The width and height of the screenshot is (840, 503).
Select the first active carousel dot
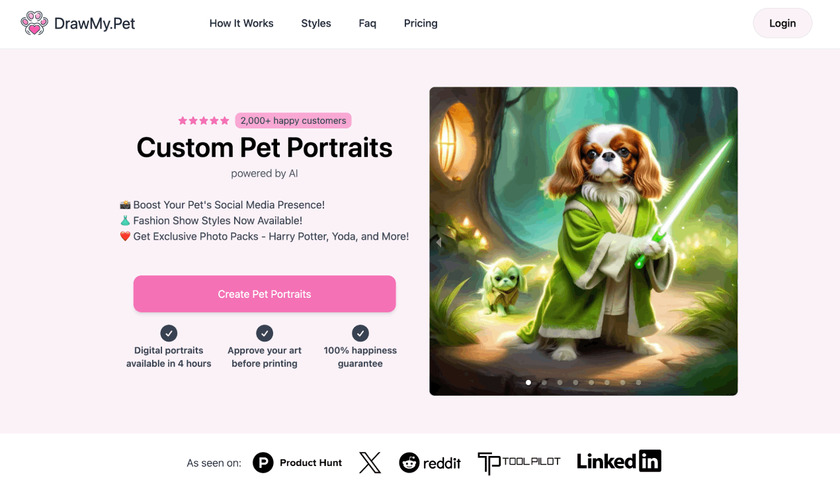[528, 382]
